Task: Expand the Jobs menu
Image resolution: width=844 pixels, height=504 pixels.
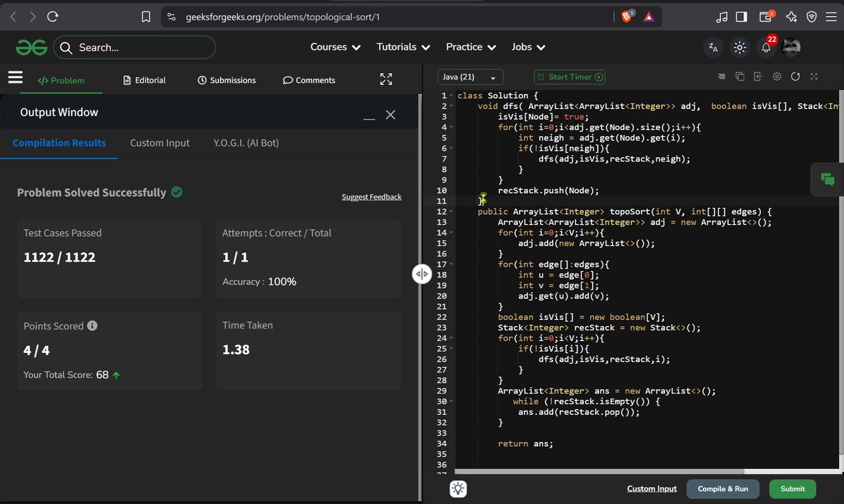Action: (x=527, y=47)
